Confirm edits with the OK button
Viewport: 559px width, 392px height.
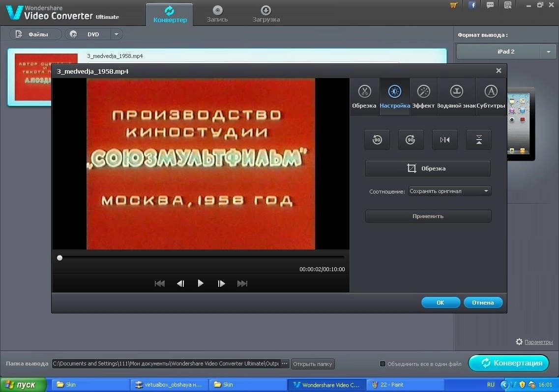[x=441, y=303]
